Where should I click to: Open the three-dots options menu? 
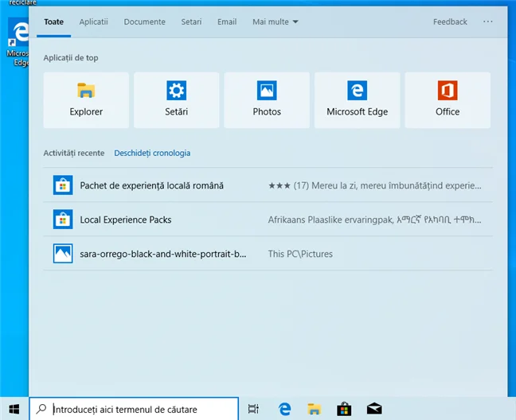coord(487,21)
